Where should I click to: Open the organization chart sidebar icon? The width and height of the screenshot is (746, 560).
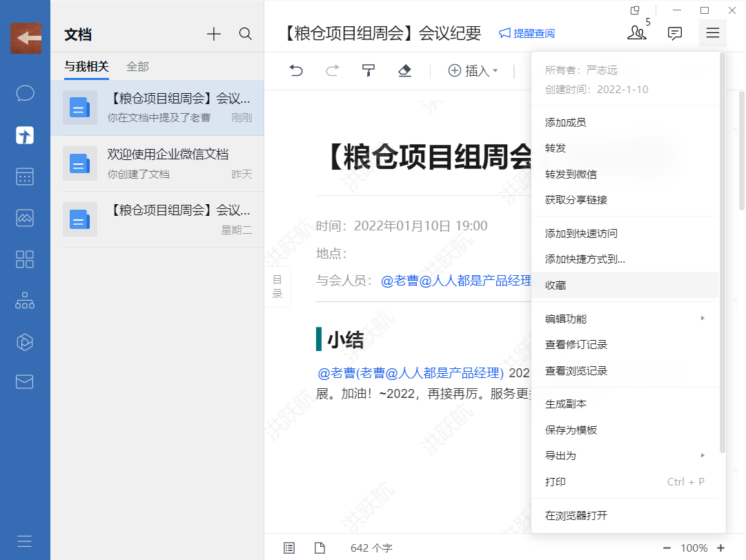point(25,301)
